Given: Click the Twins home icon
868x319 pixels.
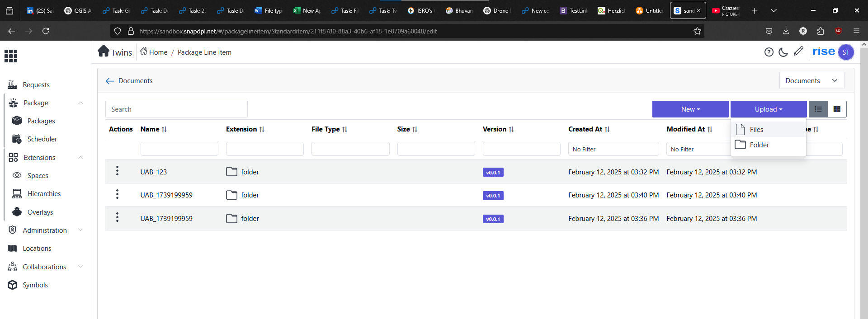Looking at the screenshot, I should (x=104, y=51).
